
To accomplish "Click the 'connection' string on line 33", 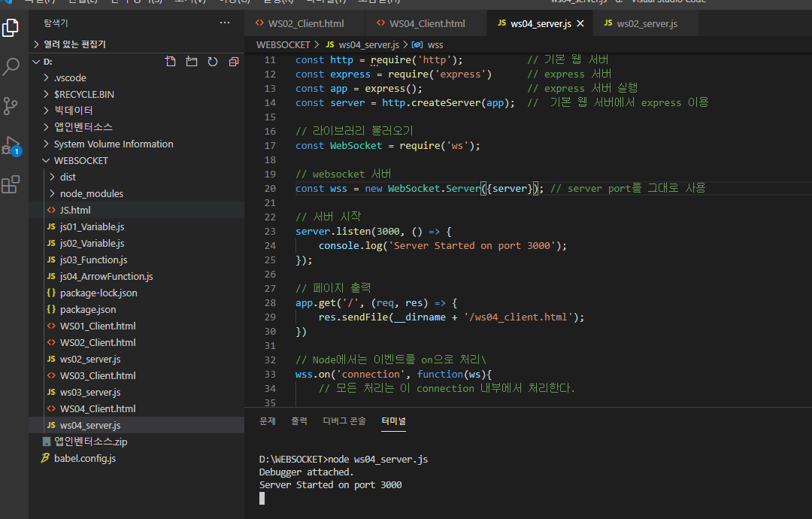I will pyautogui.click(x=371, y=375).
